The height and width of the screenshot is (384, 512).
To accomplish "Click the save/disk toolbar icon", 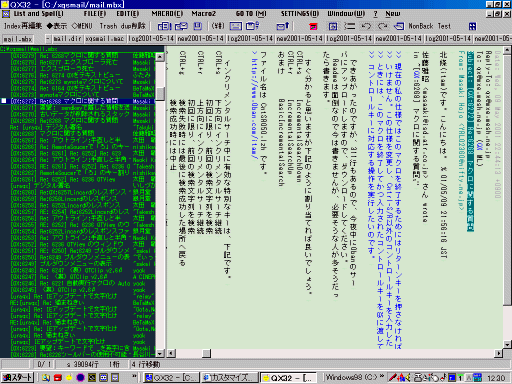I will click(198, 26).
